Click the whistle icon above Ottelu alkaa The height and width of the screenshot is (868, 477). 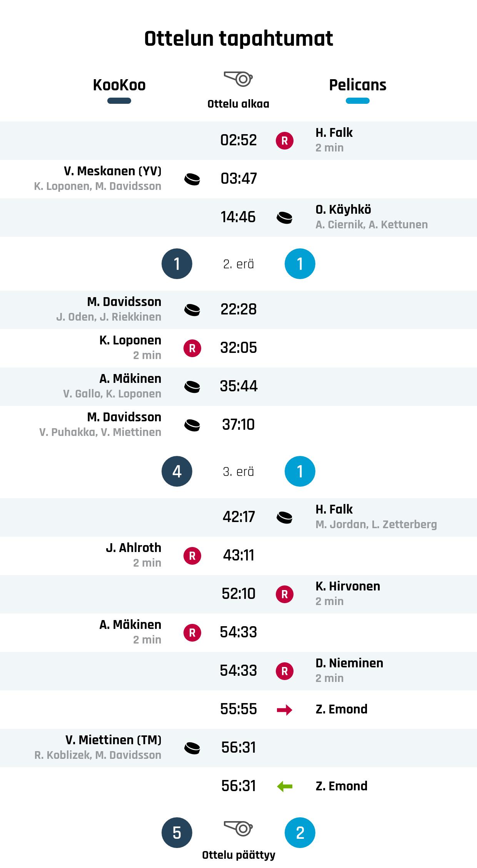[x=239, y=79]
